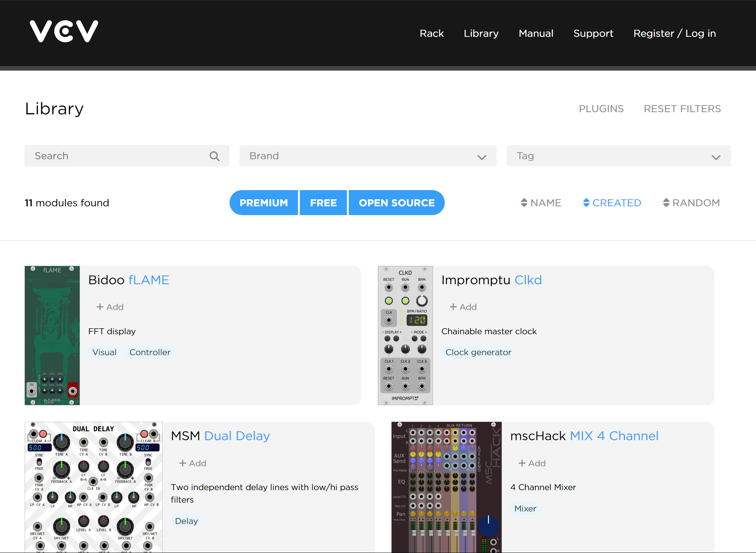Open the Impromptu Clkd module thumbnail
The width and height of the screenshot is (756, 553).
coord(405,335)
